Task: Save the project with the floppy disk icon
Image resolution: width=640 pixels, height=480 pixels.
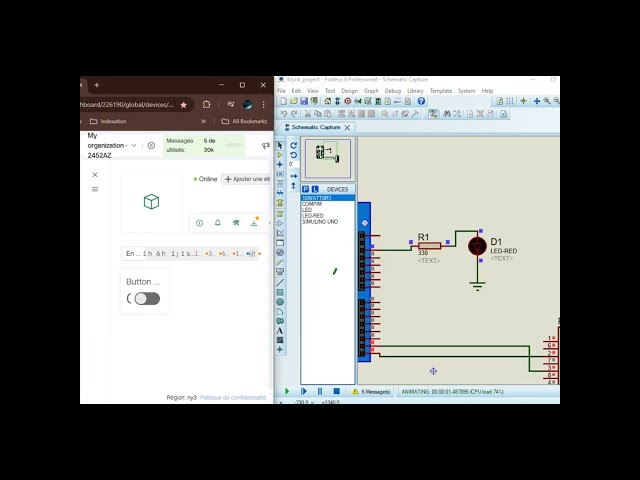Action: click(x=304, y=101)
